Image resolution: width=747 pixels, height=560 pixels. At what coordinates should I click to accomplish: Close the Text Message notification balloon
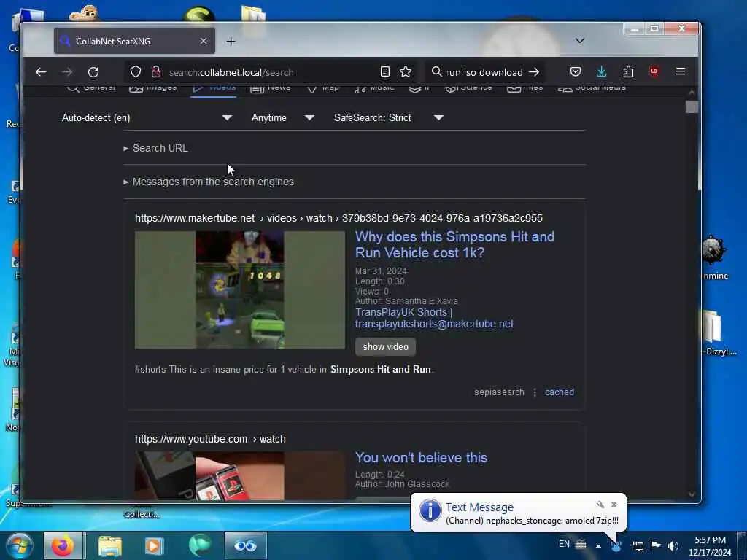point(614,505)
